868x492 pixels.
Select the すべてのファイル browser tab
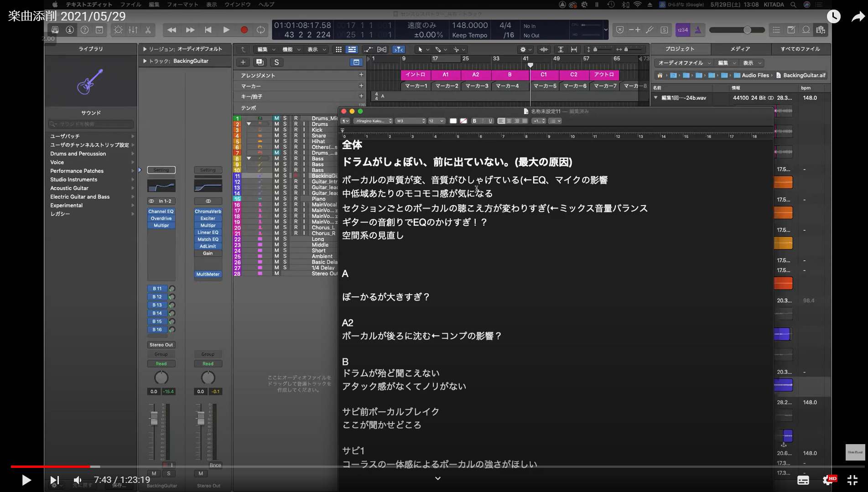tap(800, 49)
